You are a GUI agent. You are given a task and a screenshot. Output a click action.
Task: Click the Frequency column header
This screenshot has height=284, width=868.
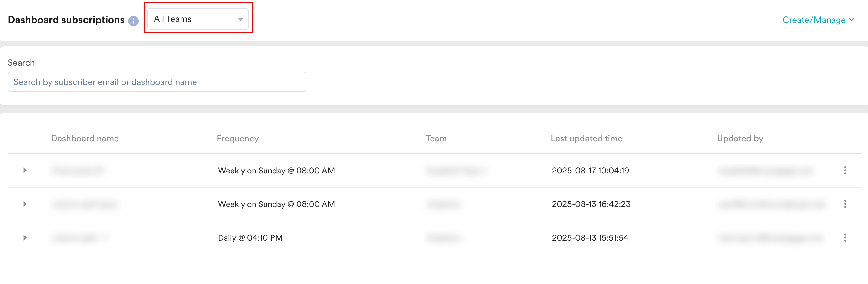238,138
